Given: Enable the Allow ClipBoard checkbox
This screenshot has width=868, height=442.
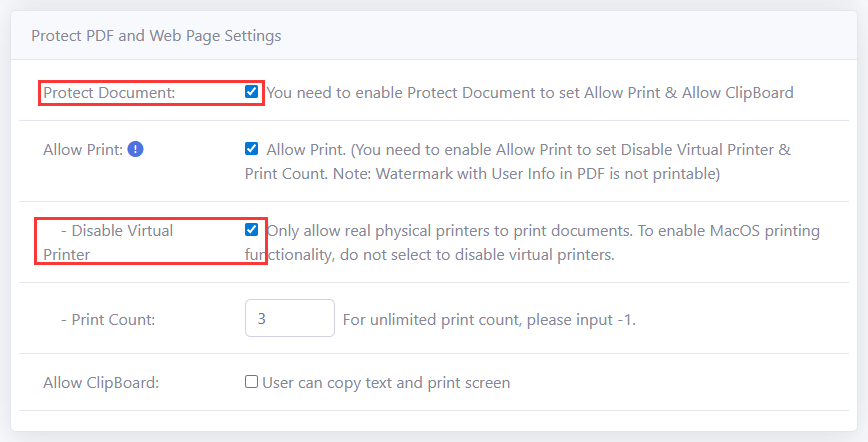Looking at the screenshot, I should pos(252,382).
